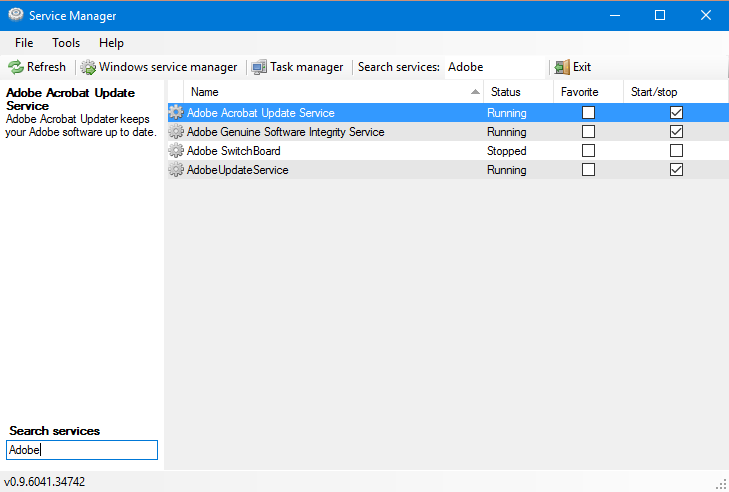This screenshot has height=492, width=729.
Task: Select Adobe Acrobat Update Service gear icon
Action: (x=176, y=113)
